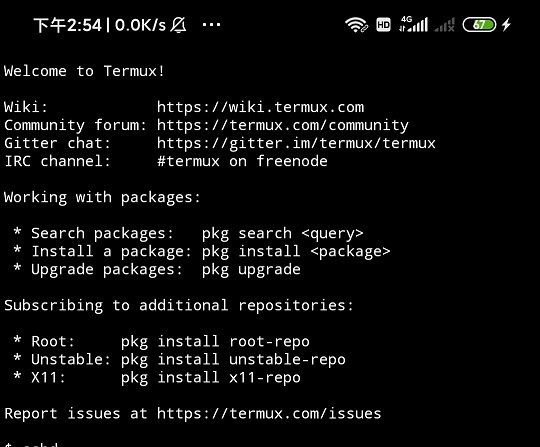Tap the shell prompt input line
The width and height of the screenshot is (540, 447).
270,444
